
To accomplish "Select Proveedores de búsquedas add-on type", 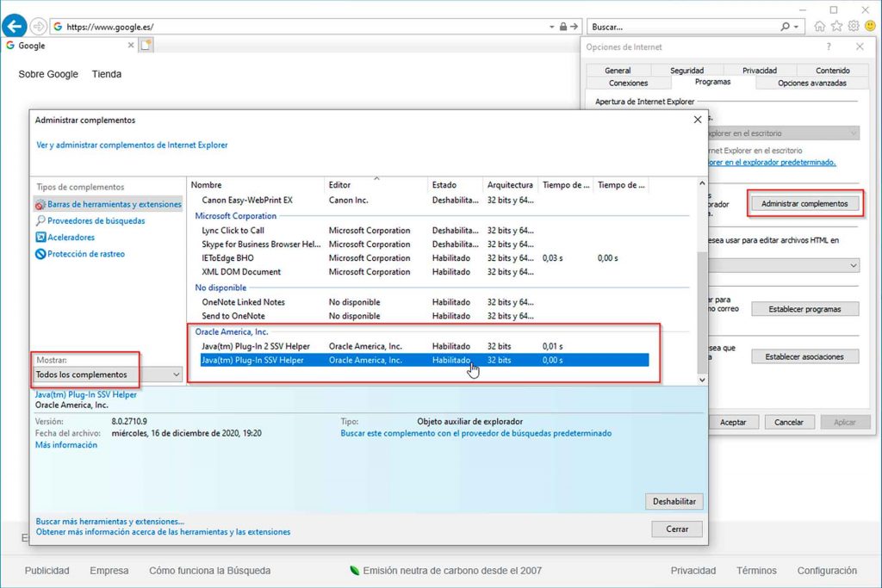I will tap(90, 221).
